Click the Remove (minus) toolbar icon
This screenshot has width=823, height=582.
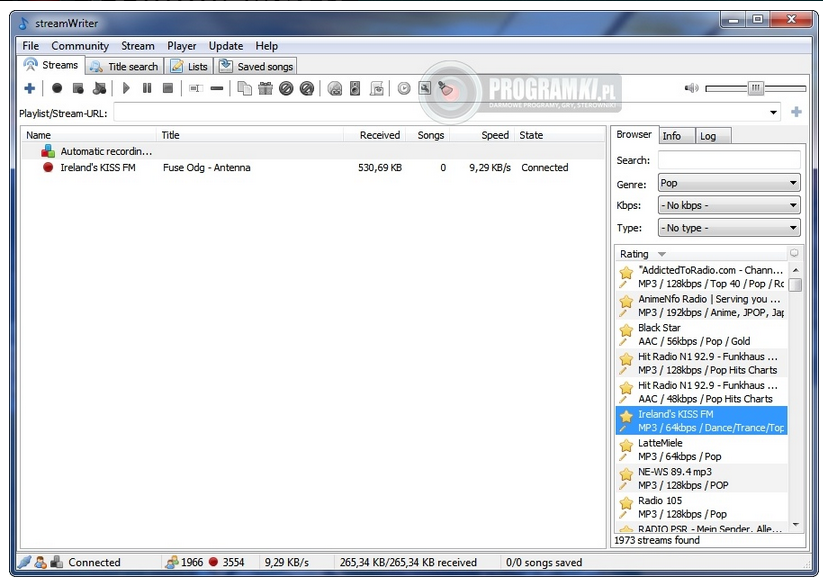click(217, 88)
